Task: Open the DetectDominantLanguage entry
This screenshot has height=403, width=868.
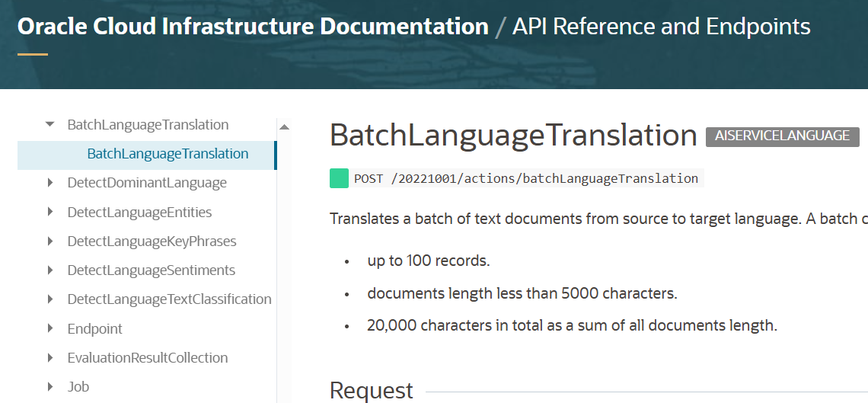Action: 147,183
